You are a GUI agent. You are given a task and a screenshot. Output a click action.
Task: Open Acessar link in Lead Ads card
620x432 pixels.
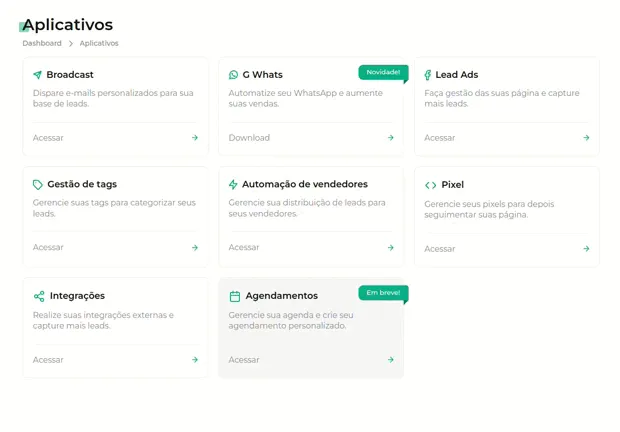(440, 138)
